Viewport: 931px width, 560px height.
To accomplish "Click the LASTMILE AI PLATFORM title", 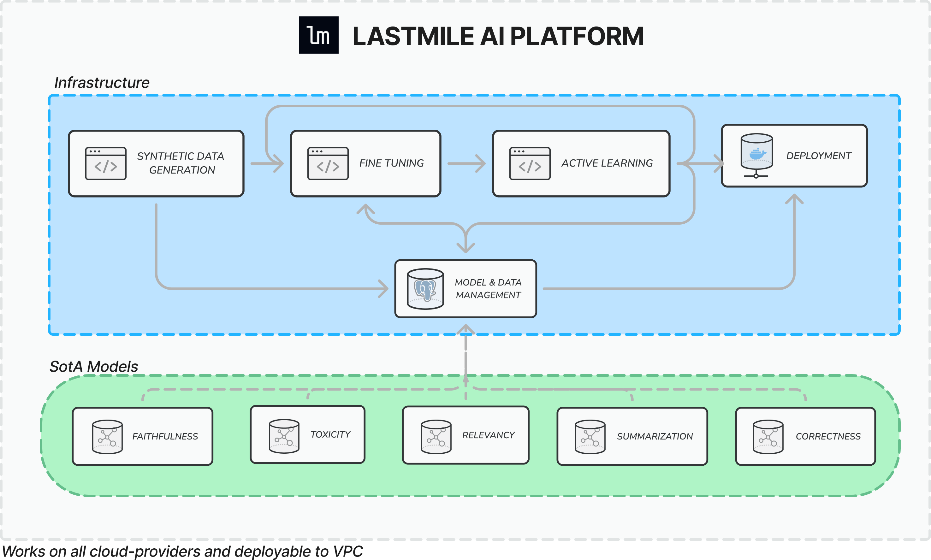I will pos(498,36).
